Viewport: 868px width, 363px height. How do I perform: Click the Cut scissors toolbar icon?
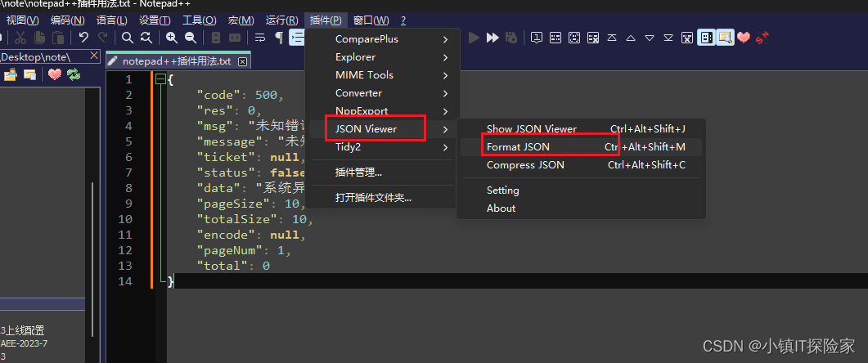click(x=20, y=38)
